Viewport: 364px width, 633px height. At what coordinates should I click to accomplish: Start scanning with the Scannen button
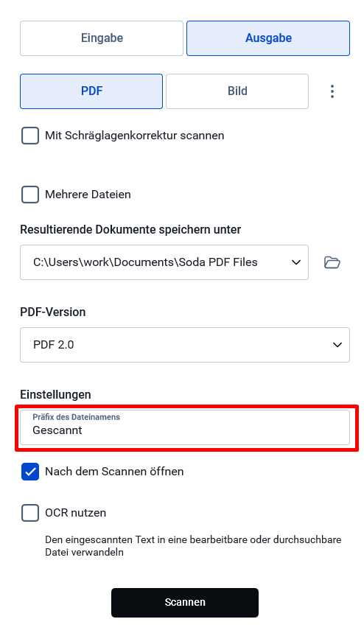point(185,602)
